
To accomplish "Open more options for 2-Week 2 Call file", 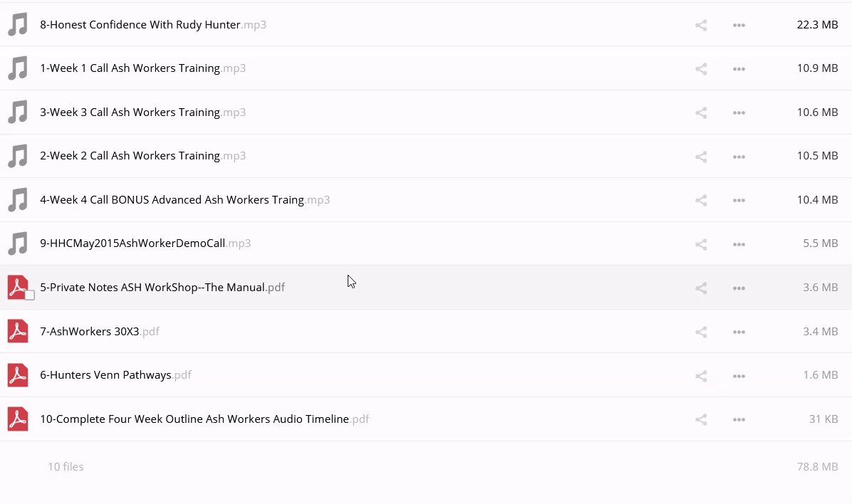I will click(x=739, y=157).
